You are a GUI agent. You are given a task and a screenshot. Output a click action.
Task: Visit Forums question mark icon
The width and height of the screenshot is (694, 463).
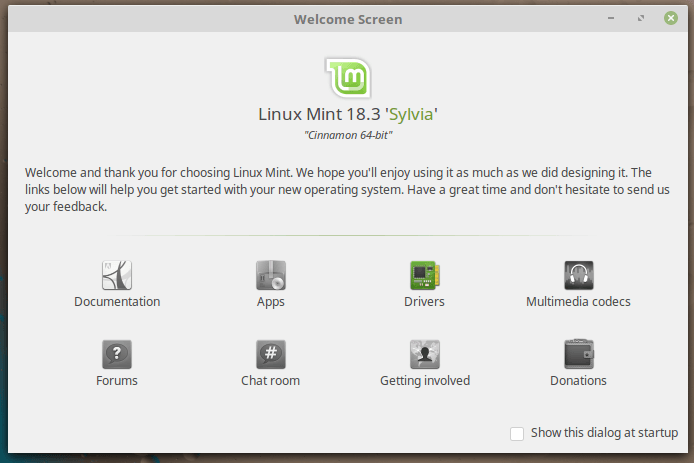117,354
